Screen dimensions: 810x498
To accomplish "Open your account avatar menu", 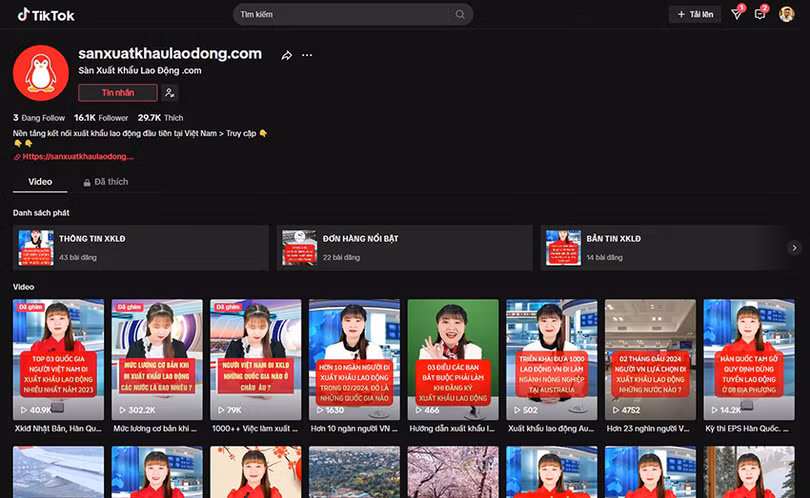I will click(x=787, y=14).
